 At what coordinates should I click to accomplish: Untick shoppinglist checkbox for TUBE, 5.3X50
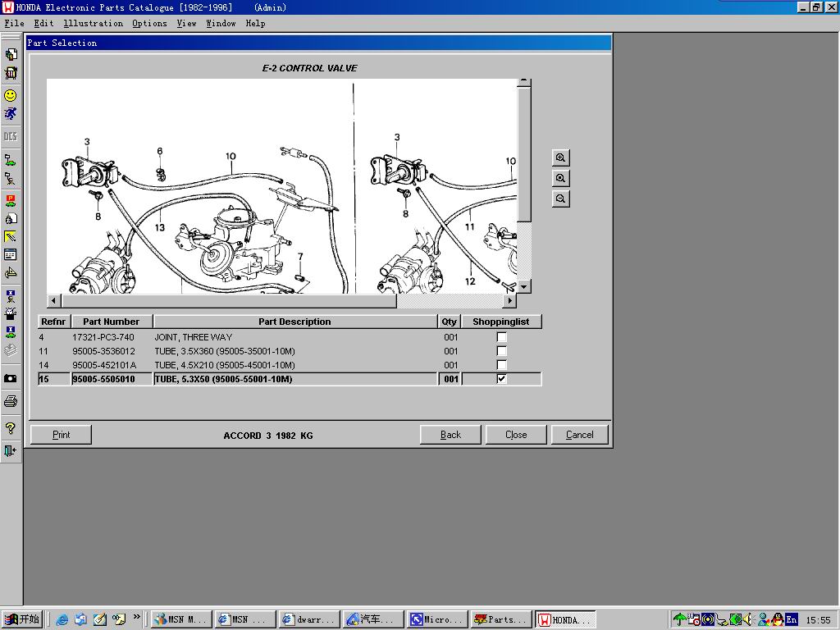click(x=501, y=379)
